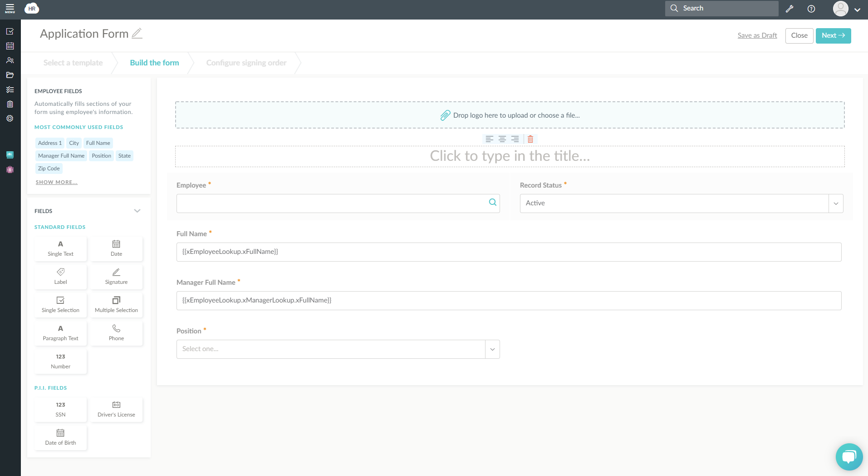Collapse the Fields panel chevron
The width and height of the screenshot is (868, 476).
(x=137, y=211)
